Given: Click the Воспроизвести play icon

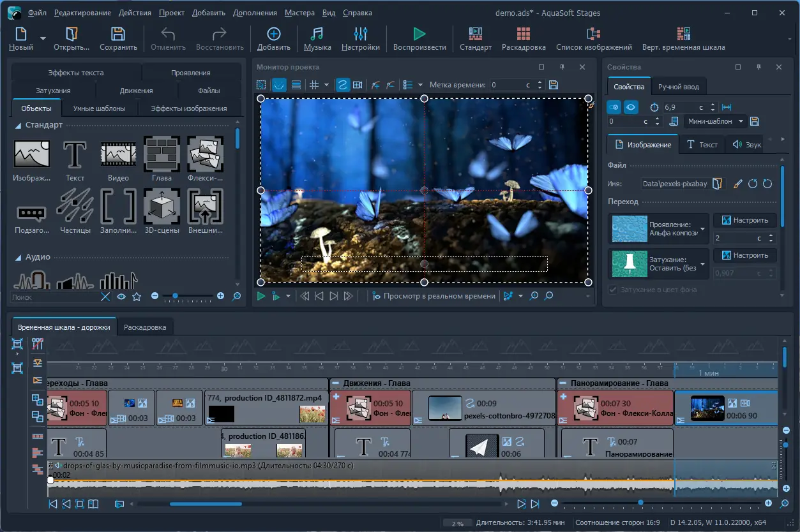Looking at the screenshot, I should tap(419, 34).
